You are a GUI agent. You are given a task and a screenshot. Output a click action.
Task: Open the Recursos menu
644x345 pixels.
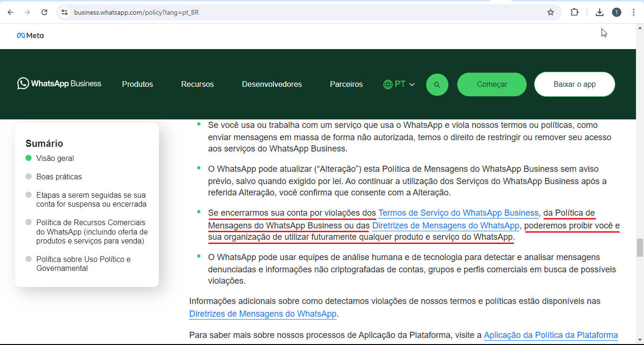(x=198, y=84)
